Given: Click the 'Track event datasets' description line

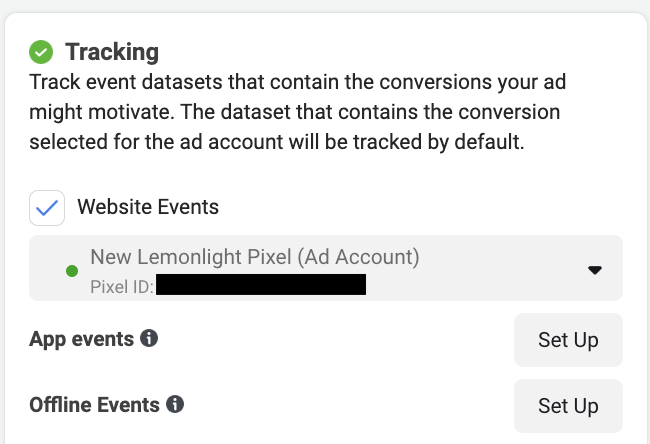Looking at the screenshot, I should (292, 81).
